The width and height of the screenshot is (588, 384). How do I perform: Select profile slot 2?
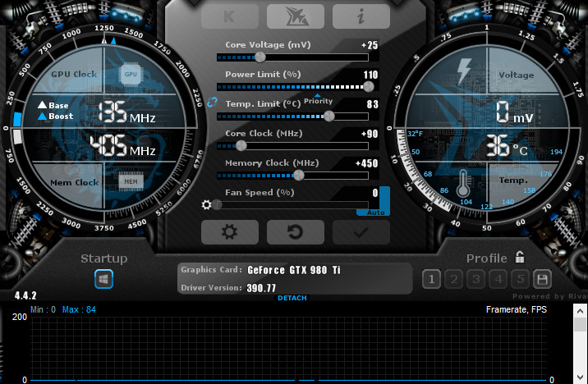coord(454,279)
